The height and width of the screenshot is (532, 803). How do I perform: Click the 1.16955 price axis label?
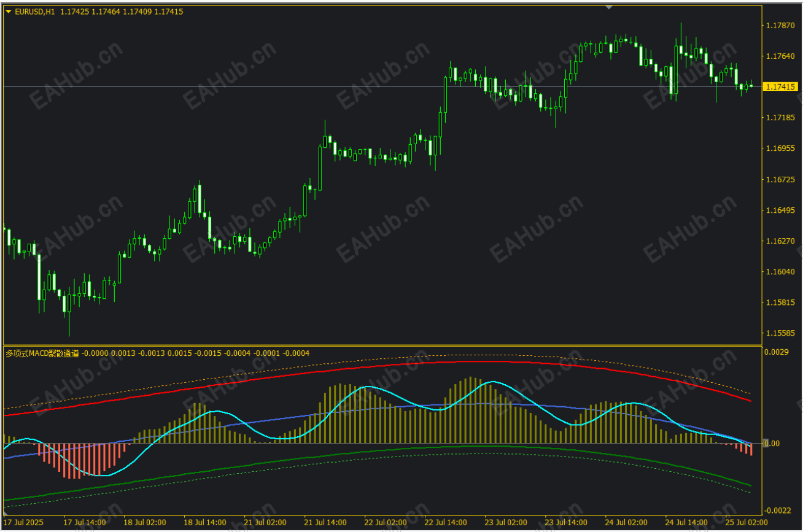click(780, 148)
